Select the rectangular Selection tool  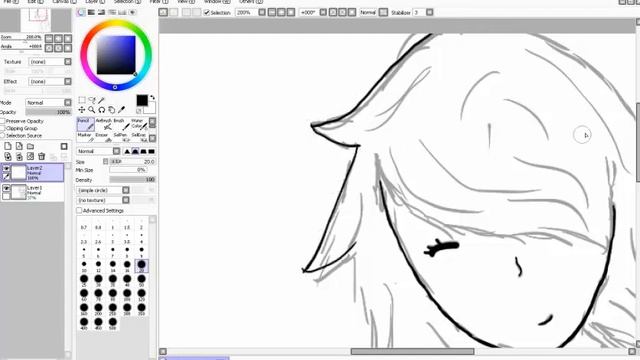(82, 100)
